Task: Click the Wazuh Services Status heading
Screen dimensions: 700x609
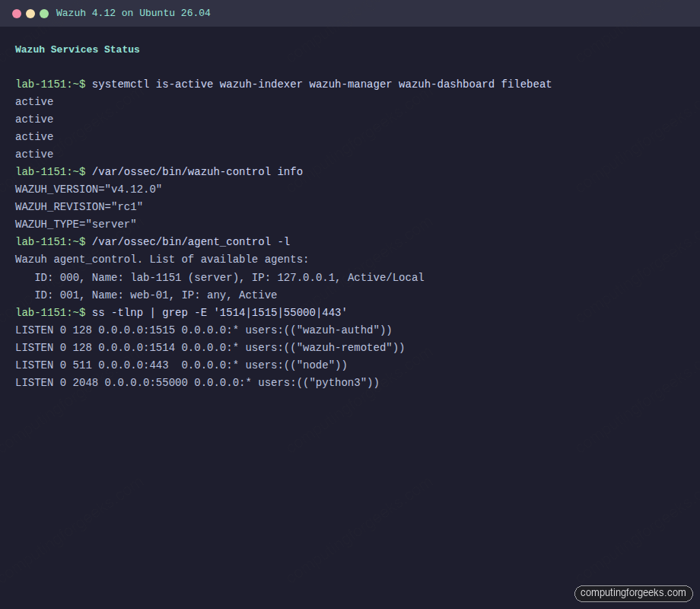Action: [78, 49]
